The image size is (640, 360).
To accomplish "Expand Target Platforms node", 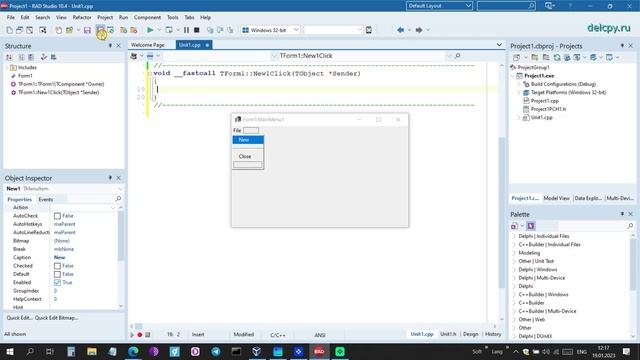I will [519, 93].
